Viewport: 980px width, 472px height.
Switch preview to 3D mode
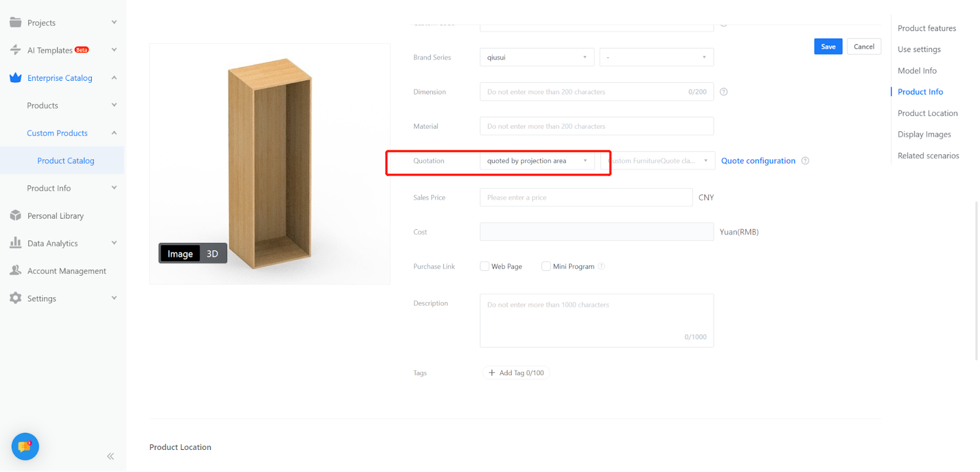point(213,254)
